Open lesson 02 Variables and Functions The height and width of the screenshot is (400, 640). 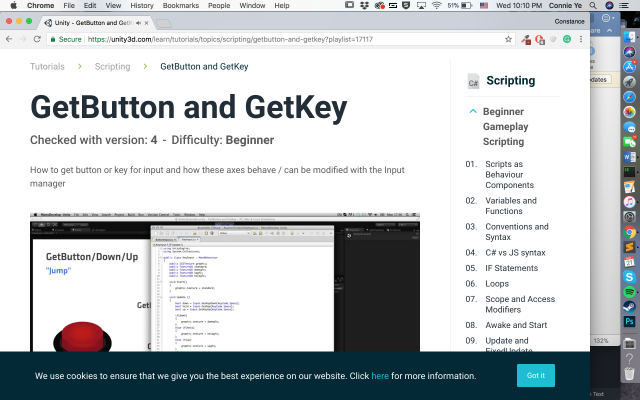pos(511,206)
